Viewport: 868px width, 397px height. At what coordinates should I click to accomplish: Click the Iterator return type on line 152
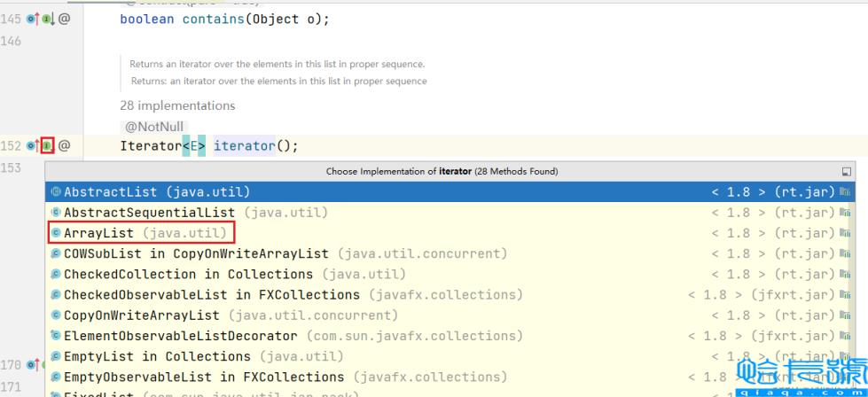[151, 146]
